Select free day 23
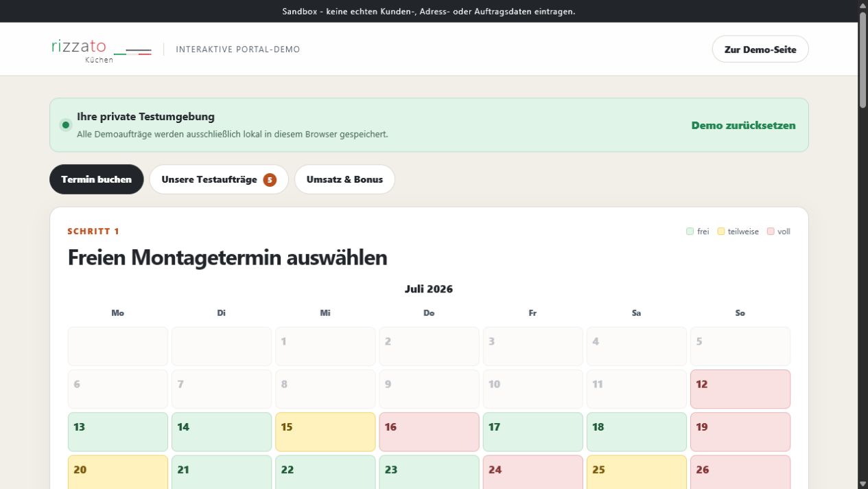 (x=429, y=472)
